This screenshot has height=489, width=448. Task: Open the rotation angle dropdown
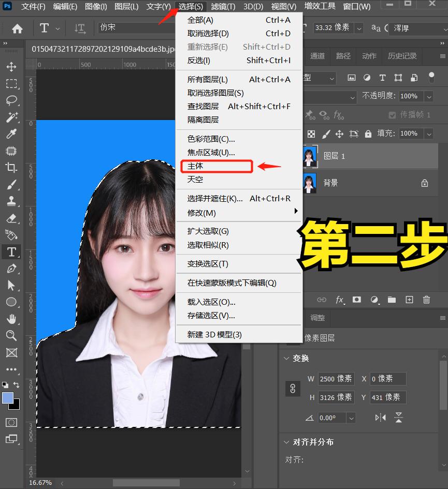(350, 417)
